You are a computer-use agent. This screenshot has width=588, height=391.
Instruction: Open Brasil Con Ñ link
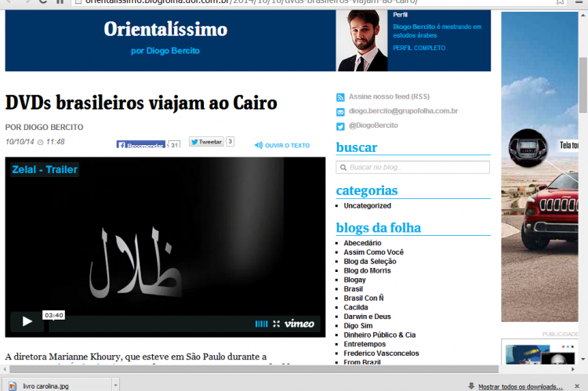click(x=363, y=298)
